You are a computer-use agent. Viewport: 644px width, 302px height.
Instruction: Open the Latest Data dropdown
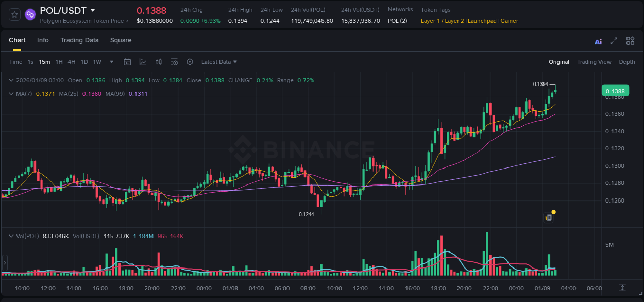pos(218,62)
